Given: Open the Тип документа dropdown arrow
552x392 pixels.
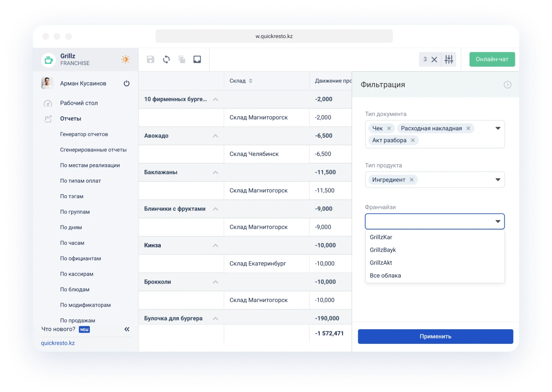Looking at the screenshot, I should 498,128.
